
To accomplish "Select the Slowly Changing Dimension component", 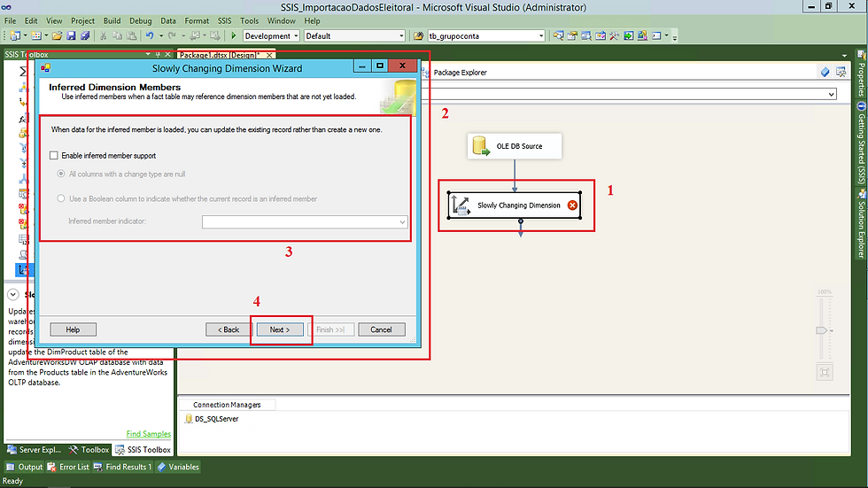I will [x=515, y=205].
